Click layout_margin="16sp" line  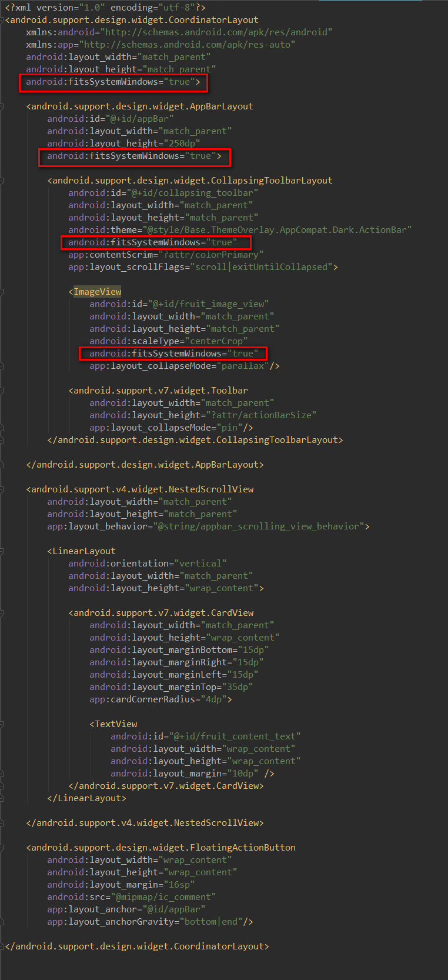121,885
